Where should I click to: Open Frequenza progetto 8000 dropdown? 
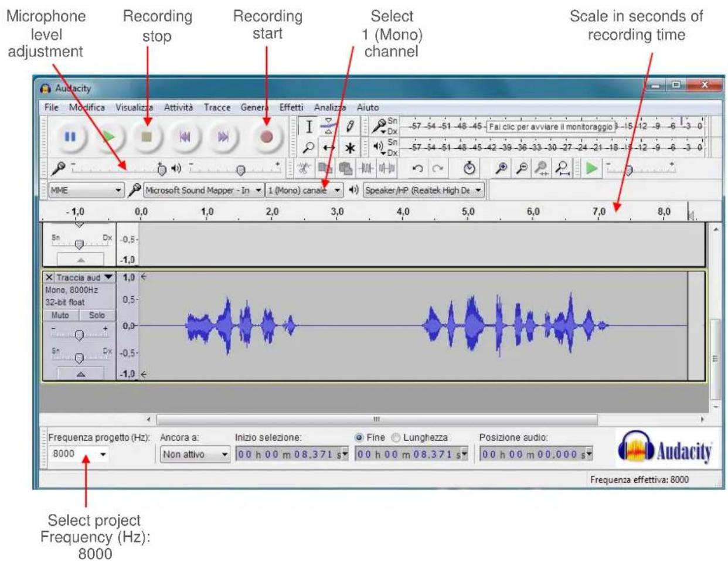pyautogui.click(x=79, y=454)
